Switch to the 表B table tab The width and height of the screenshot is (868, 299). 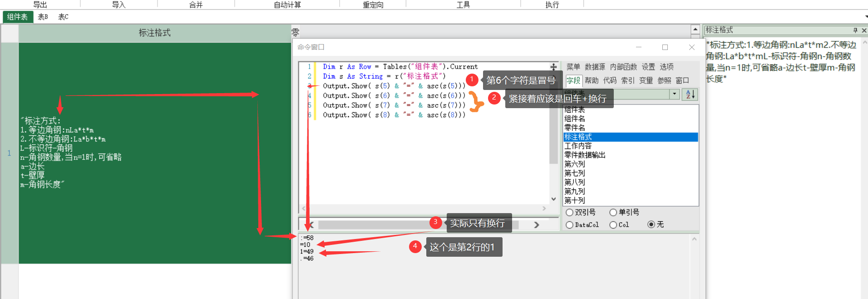tap(43, 17)
